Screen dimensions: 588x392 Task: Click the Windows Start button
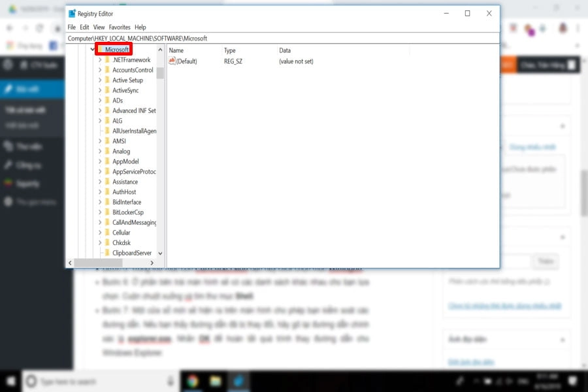tap(11, 380)
